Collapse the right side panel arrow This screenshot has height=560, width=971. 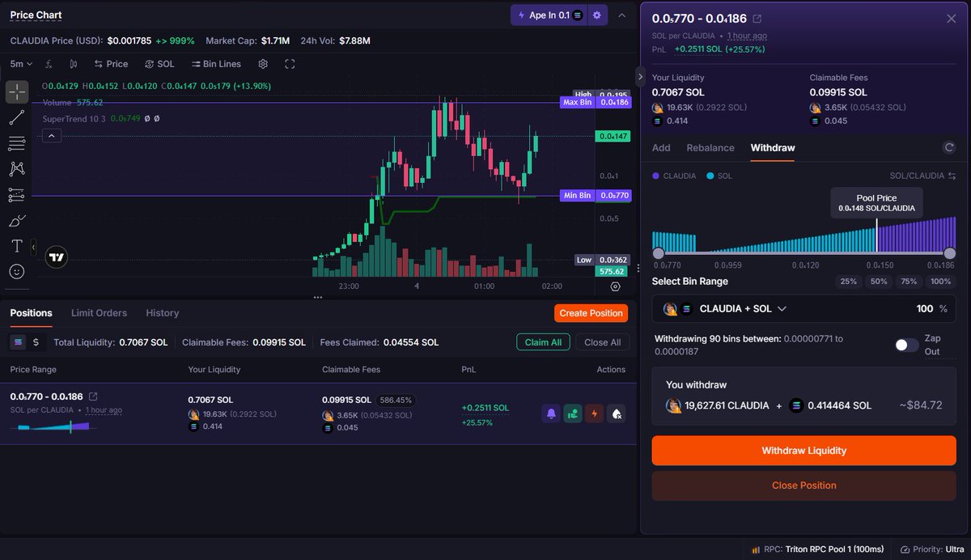coord(640,78)
